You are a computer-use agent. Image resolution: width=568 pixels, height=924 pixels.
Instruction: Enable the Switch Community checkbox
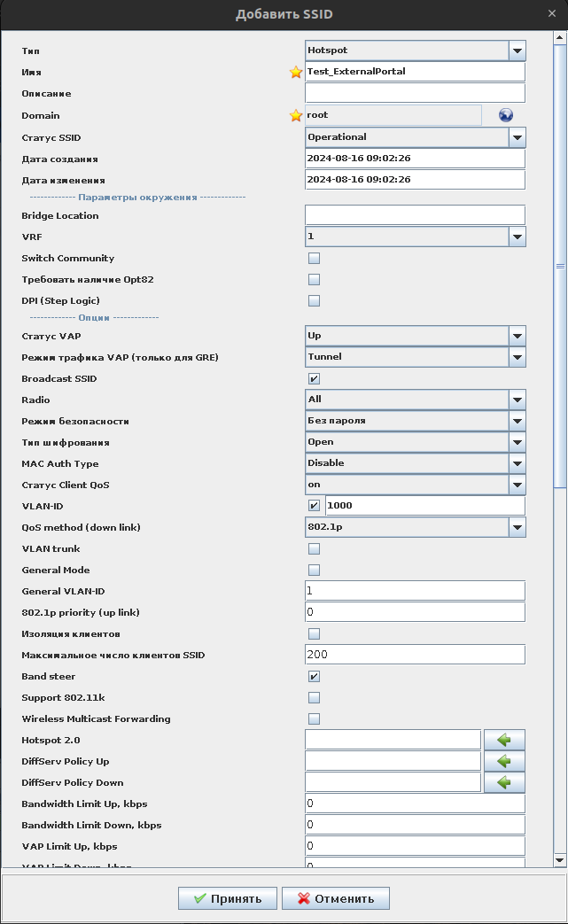pyautogui.click(x=314, y=259)
